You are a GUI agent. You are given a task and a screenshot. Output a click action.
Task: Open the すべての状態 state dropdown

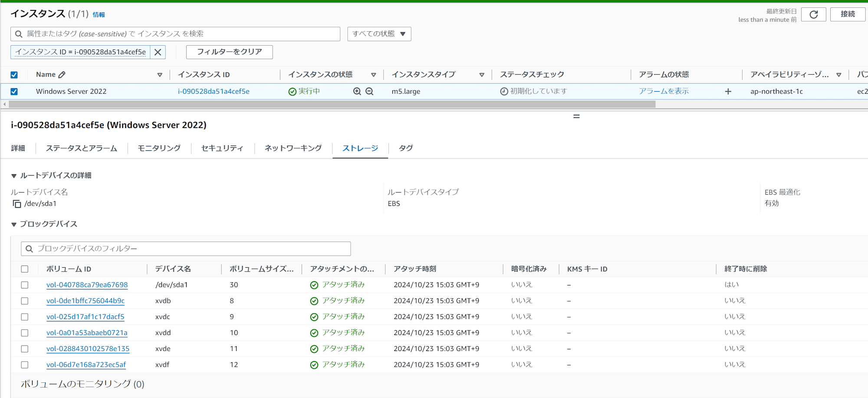pyautogui.click(x=379, y=34)
